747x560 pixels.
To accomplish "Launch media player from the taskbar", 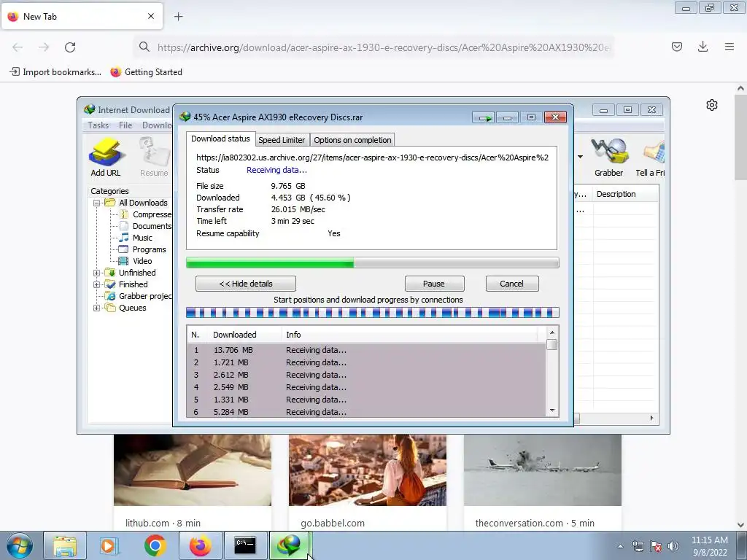I will 108,545.
